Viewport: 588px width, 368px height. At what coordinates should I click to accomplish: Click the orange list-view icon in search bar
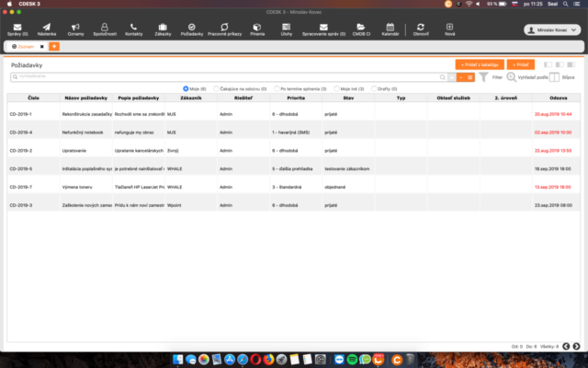[469, 77]
